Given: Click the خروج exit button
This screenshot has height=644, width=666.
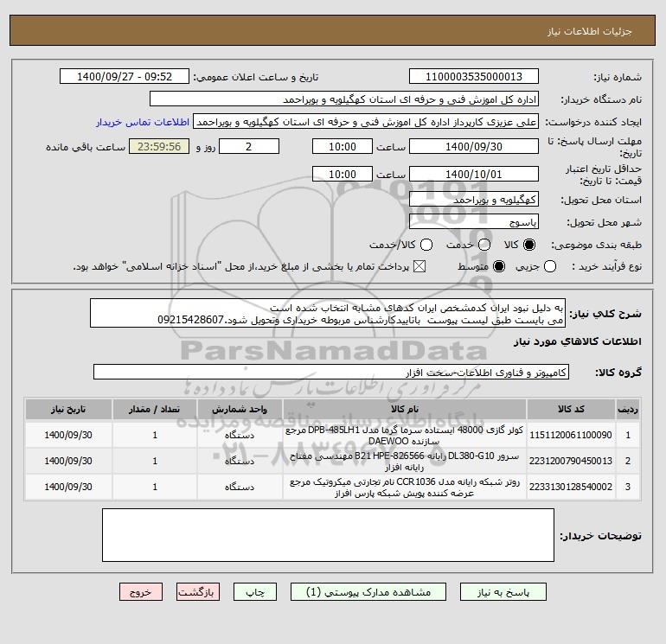Looking at the screenshot, I should 141,592.
